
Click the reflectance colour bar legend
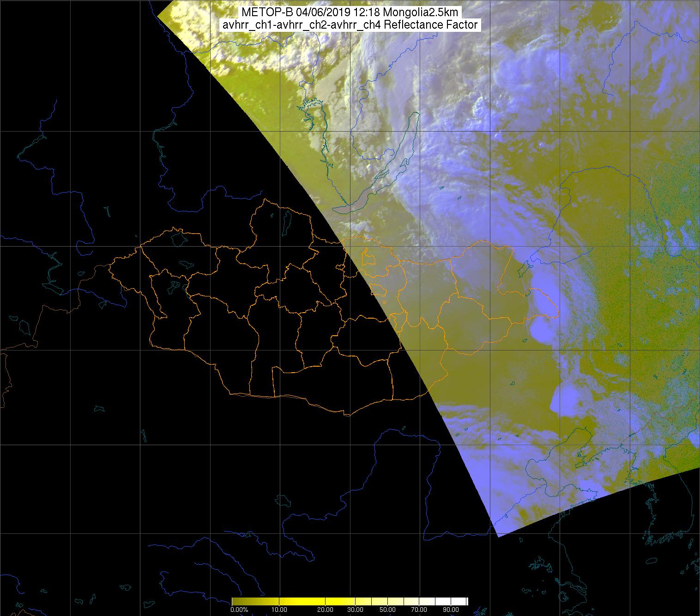point(350,601)
